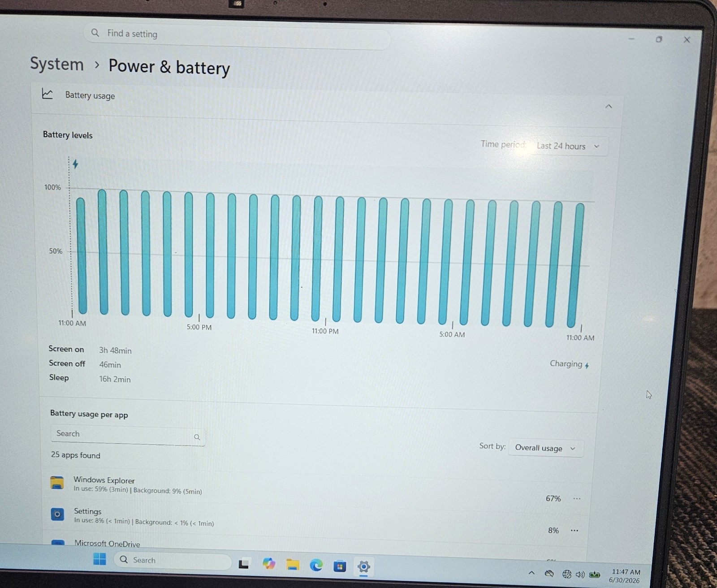Show hidden icons in system tray
This screenshot has height=588, width=717.
[x=531, y=573]
